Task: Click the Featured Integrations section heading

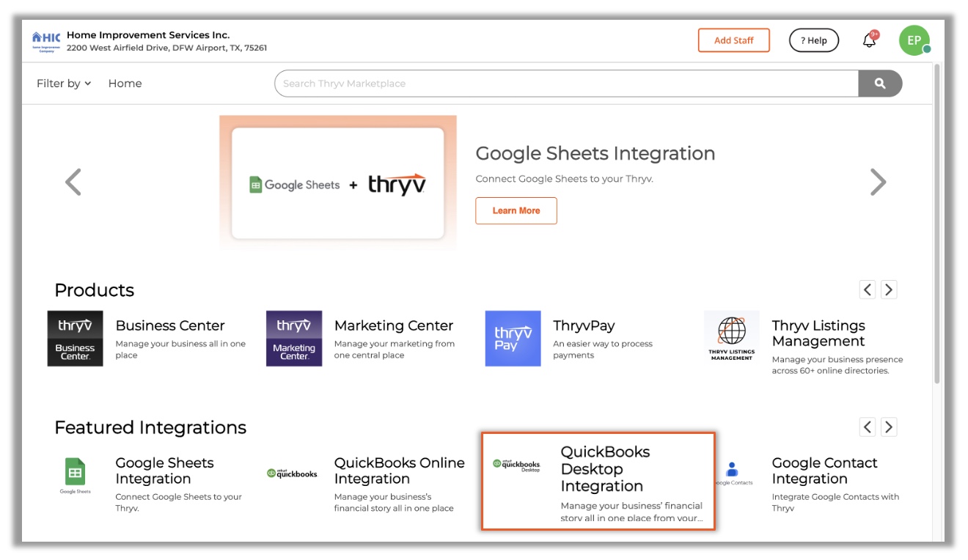Action: [x=150, y=427]
